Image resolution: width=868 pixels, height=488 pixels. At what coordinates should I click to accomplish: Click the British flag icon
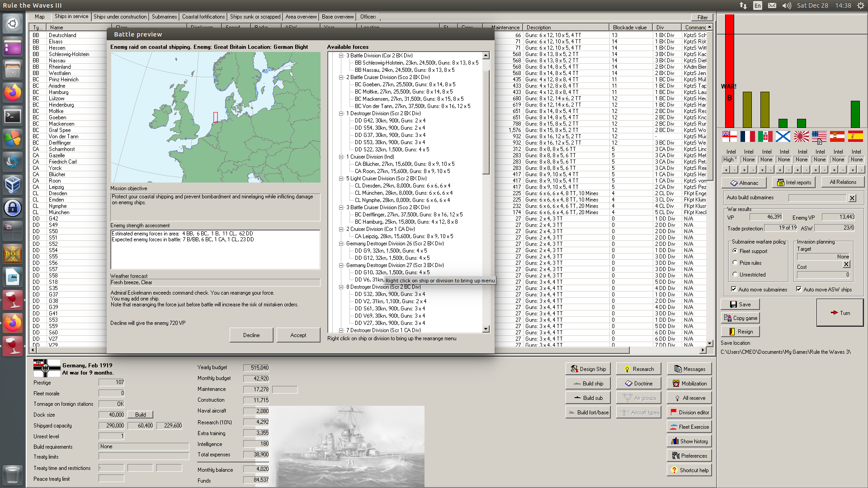click(729, 136)
